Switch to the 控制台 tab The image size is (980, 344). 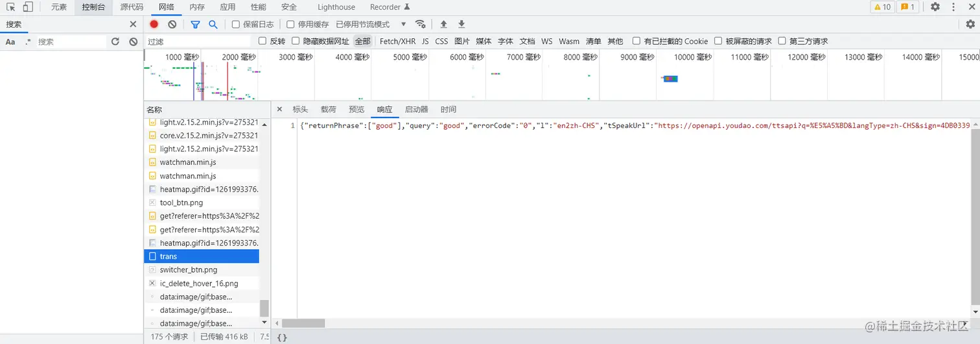pyautogui.click(x=93, y=7)
